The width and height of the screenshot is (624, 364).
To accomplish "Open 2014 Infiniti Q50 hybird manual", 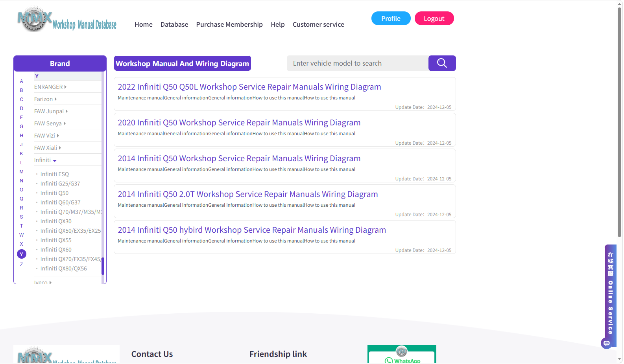I will [252, 230].
